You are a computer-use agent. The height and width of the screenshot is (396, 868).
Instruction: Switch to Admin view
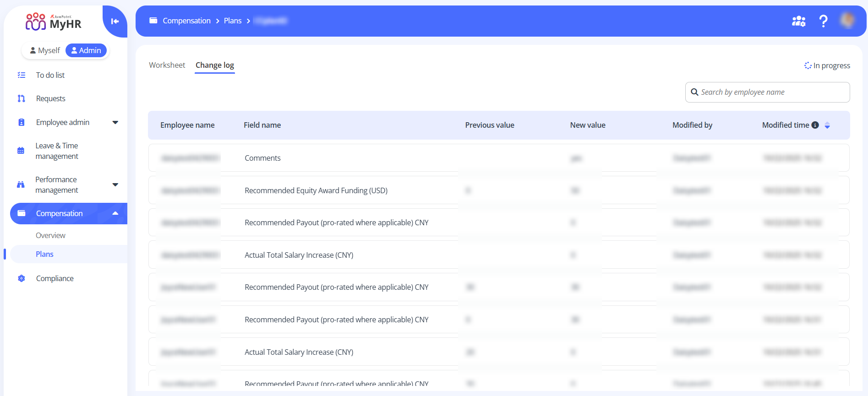(x=86, y=50)
